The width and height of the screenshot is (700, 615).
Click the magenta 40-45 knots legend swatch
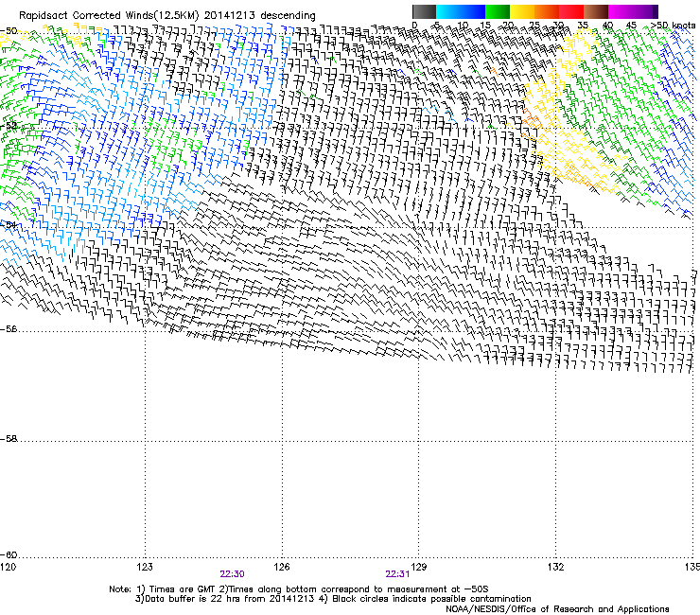621,11
